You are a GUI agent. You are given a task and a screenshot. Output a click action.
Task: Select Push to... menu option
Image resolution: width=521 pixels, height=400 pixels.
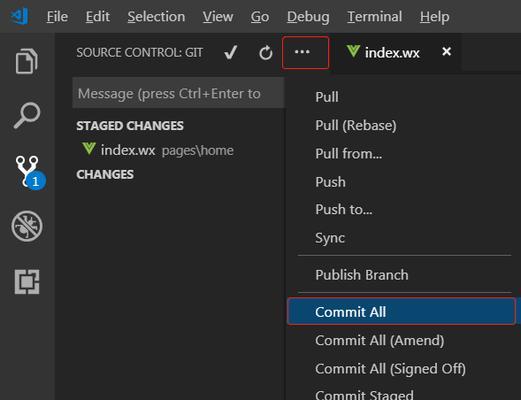pos(344,209)
